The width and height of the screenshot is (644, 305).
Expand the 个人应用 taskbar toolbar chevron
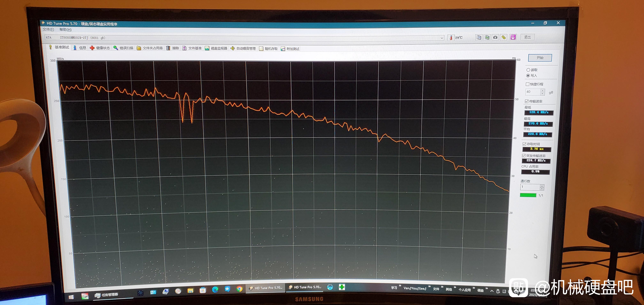point(474,288)
